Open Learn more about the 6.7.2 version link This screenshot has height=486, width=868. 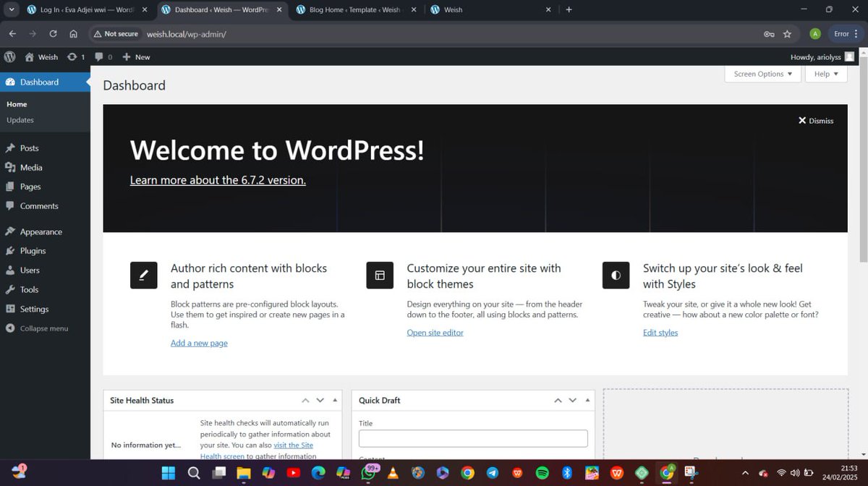pyautogui.click(x=218, y=180)
